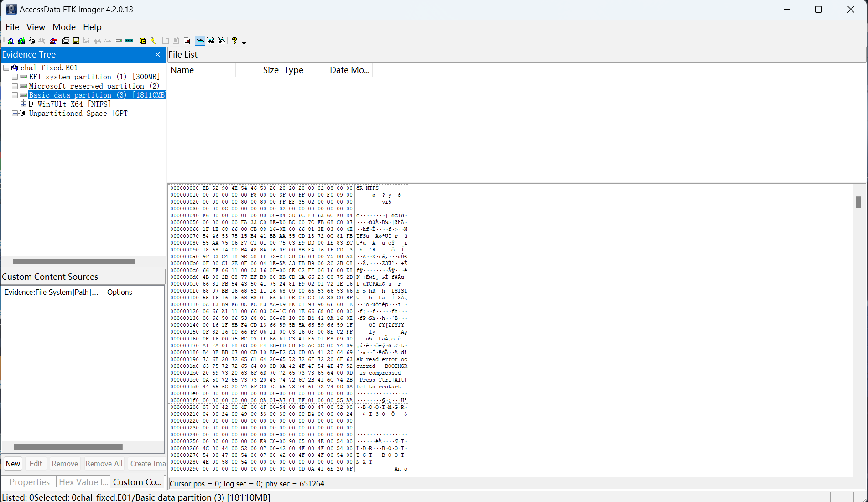Click Verify Drive/Image icon
The height and width of the screenshot is (502, 868).
(119, 41)
